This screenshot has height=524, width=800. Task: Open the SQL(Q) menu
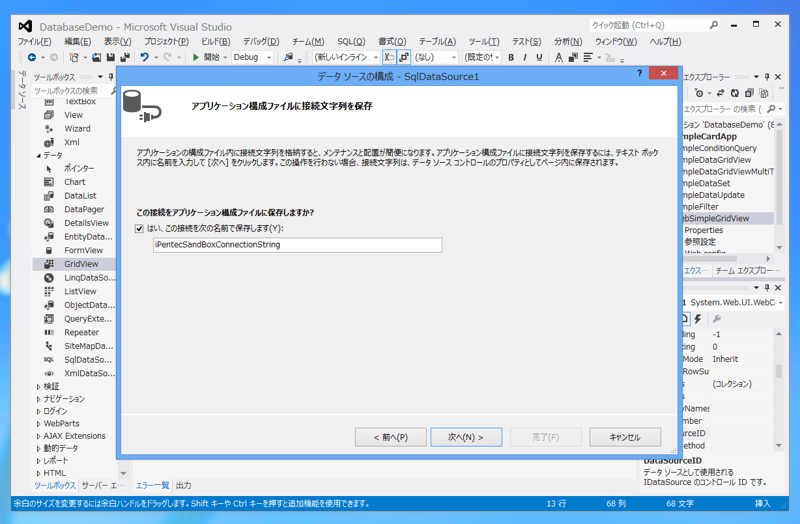351,42
